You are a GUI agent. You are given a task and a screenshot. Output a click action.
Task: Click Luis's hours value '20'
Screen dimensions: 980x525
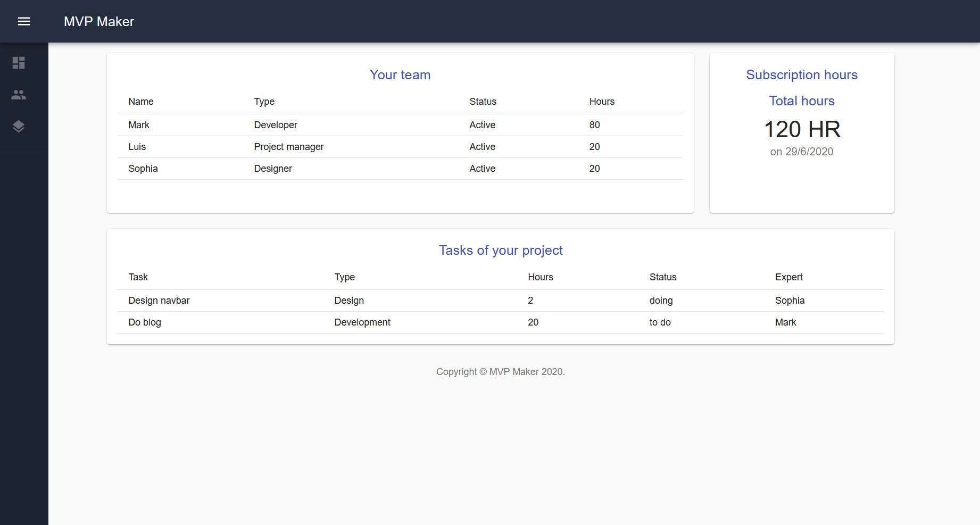tap(594, 147)
